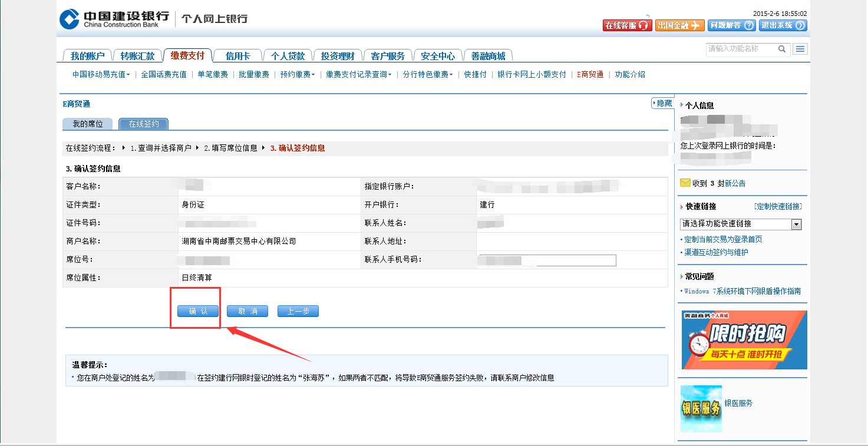Open the 新公告 announcements link

(735, 183)
